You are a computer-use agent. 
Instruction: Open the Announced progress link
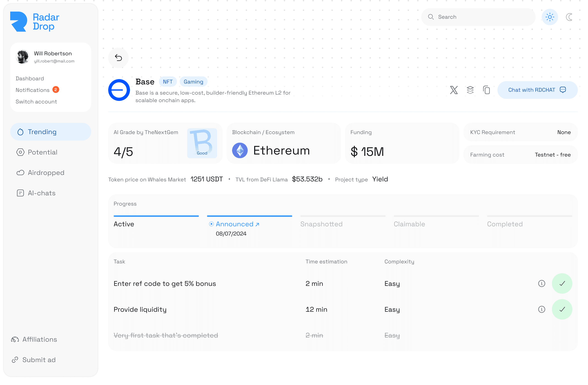coord(238,225)
